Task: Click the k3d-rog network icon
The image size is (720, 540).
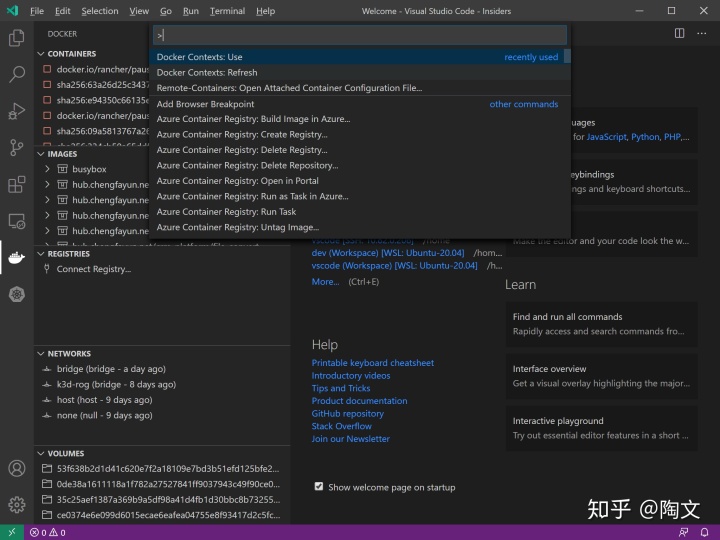Action: [46, 384]
